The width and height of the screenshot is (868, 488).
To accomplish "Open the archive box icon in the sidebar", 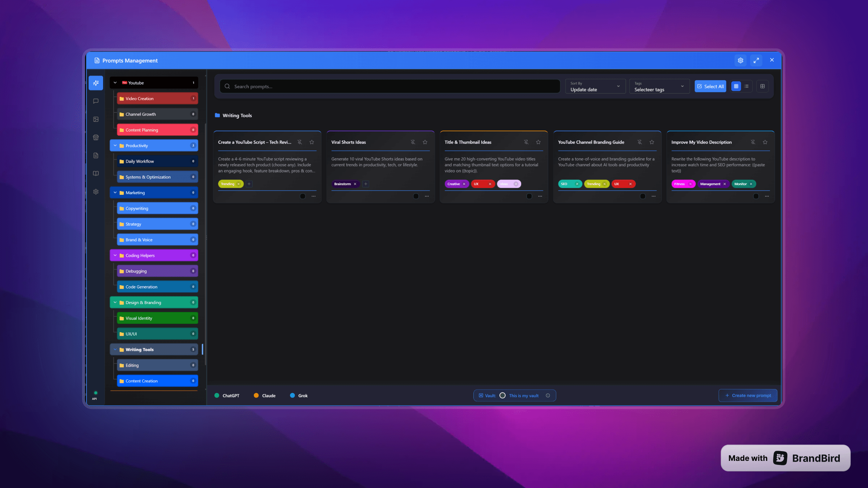I will coord(96,137).
